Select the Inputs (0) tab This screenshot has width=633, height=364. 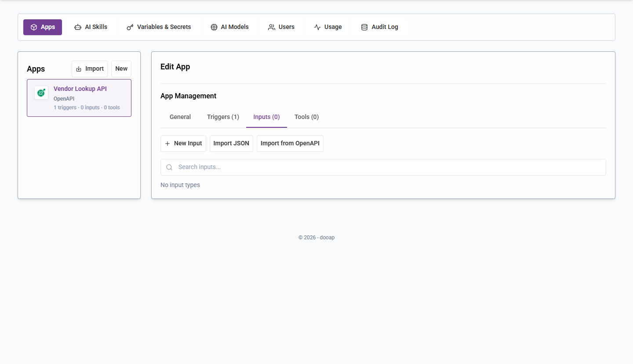coord(266,117)
